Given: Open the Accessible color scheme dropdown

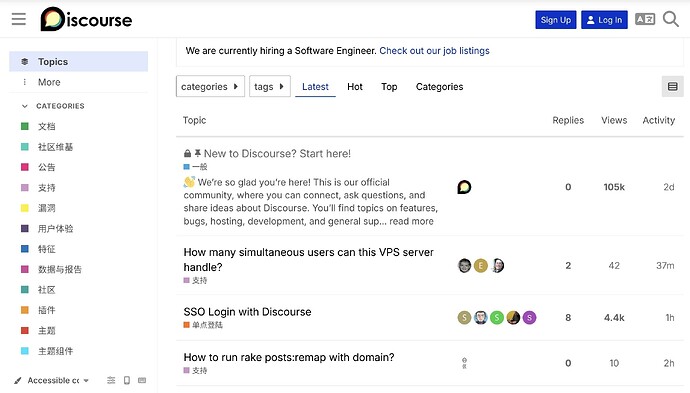Looking at the screenshot, I should click(58, 380).
